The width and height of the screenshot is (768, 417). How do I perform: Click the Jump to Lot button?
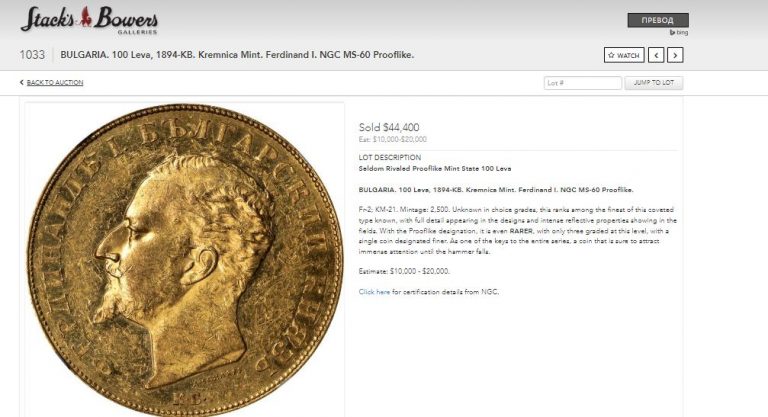point(653,83)
